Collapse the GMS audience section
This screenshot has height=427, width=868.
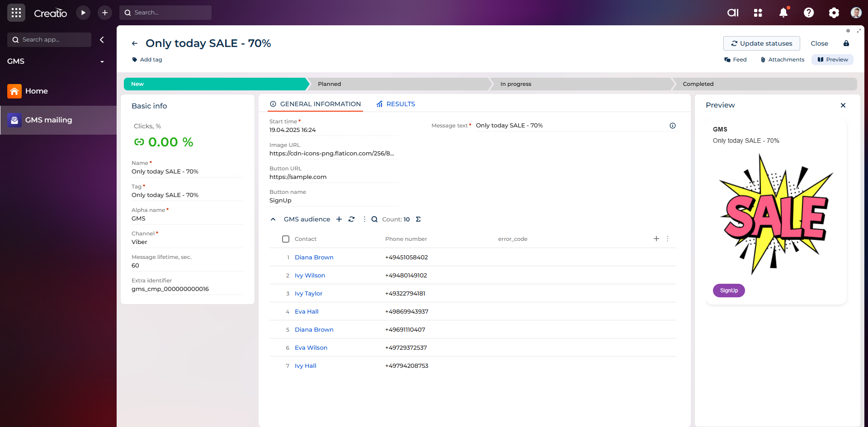coord(273,219)
